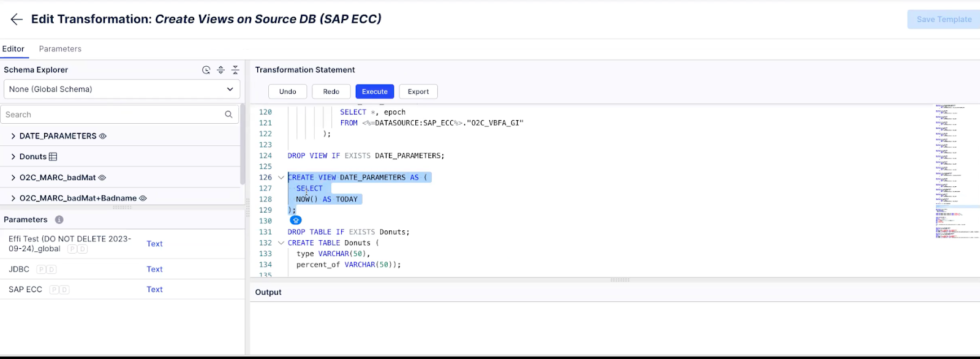The width and height of the screenshot is (980, 359).
Task: Open the Text link for SAP ECC
Action: click(x=154, y=290)
